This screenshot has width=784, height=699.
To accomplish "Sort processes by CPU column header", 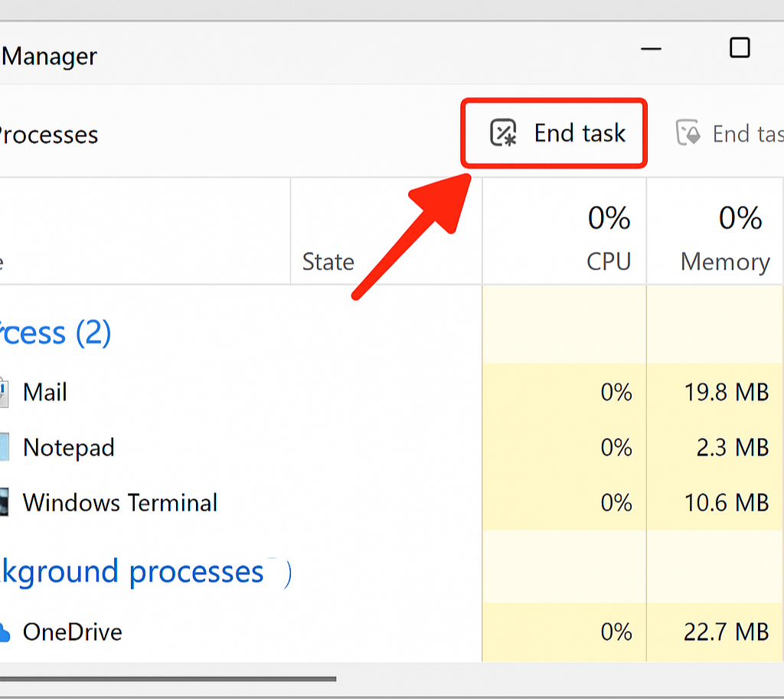I will point(564,231).
